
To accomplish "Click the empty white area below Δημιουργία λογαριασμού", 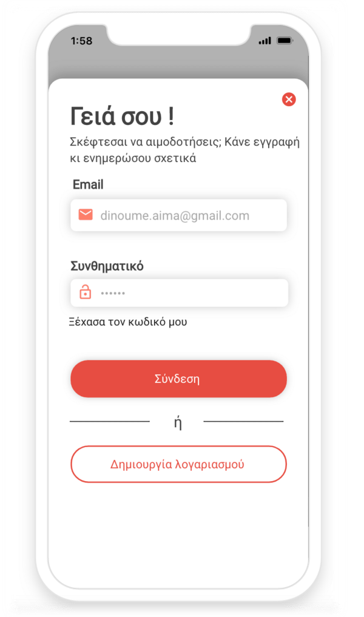I will pos(178,535).
